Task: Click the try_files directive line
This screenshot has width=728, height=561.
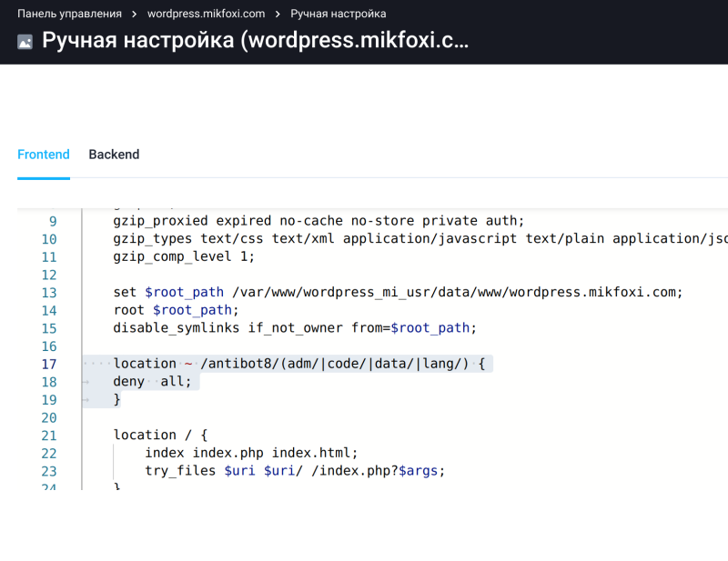Action: (295, 471)
